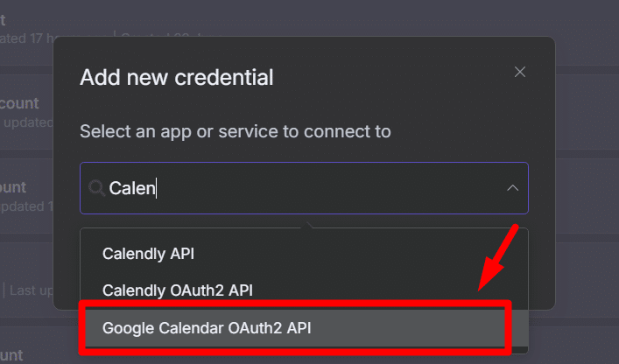Click the bottom-left credential row ending "unt"

click(11, 356)
